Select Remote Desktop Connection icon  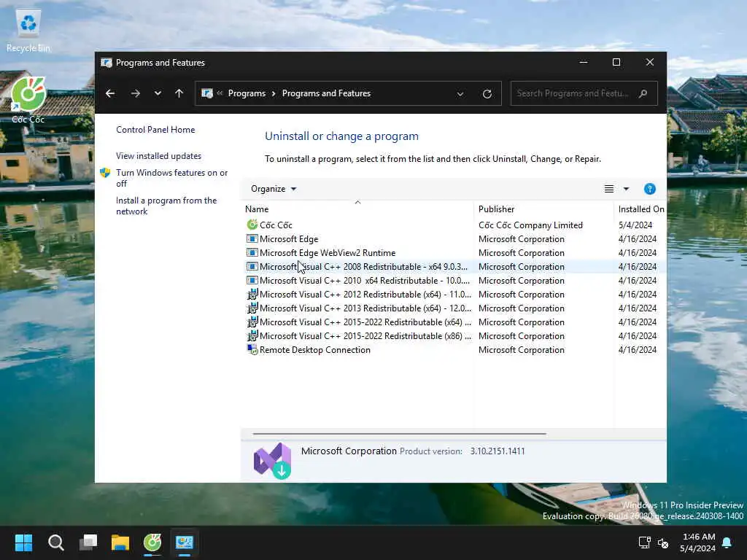pos(252,349)
